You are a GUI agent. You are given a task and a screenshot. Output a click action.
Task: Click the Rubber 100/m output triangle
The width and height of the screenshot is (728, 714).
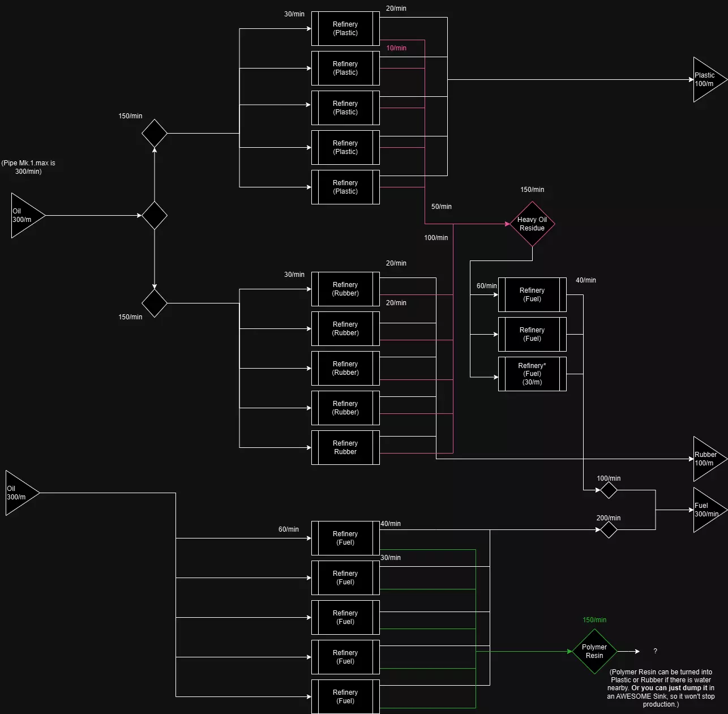[x=710, y=459]
